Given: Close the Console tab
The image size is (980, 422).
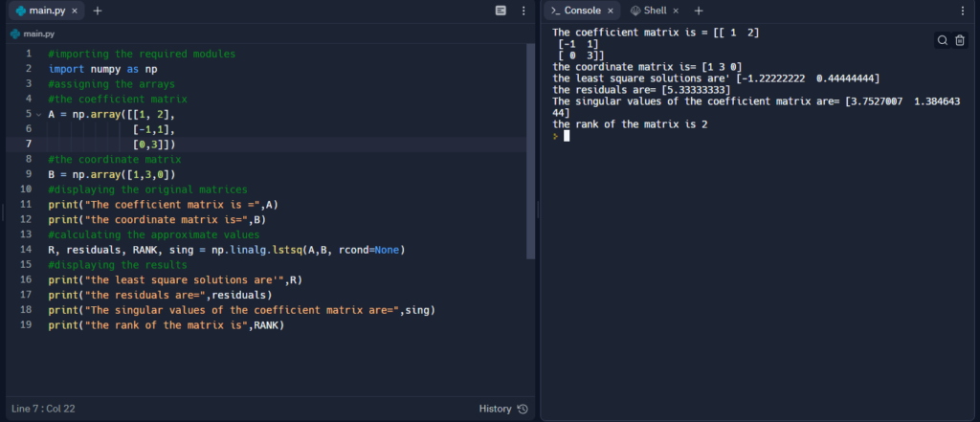Looking at the screenshot, I should point(610,11).
